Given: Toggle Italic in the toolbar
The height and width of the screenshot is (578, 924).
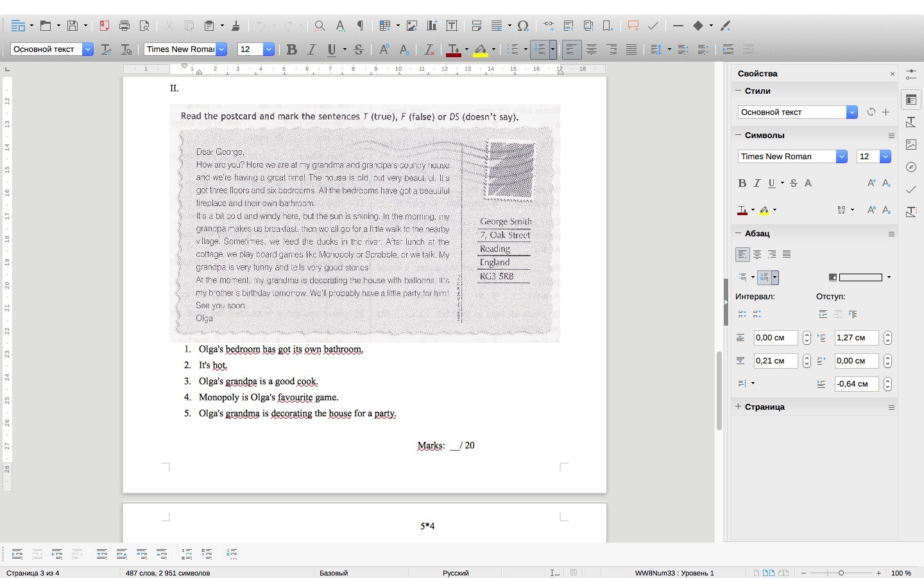Looking at the screenshot, I should tap(312, 49).
